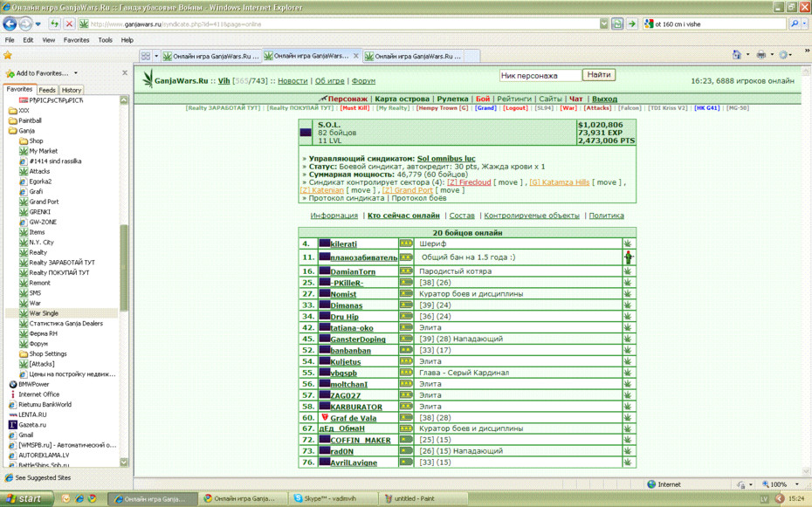Click the browser Back arrow button
This screenshot has height=507, width=812.
tap(10, 24)
